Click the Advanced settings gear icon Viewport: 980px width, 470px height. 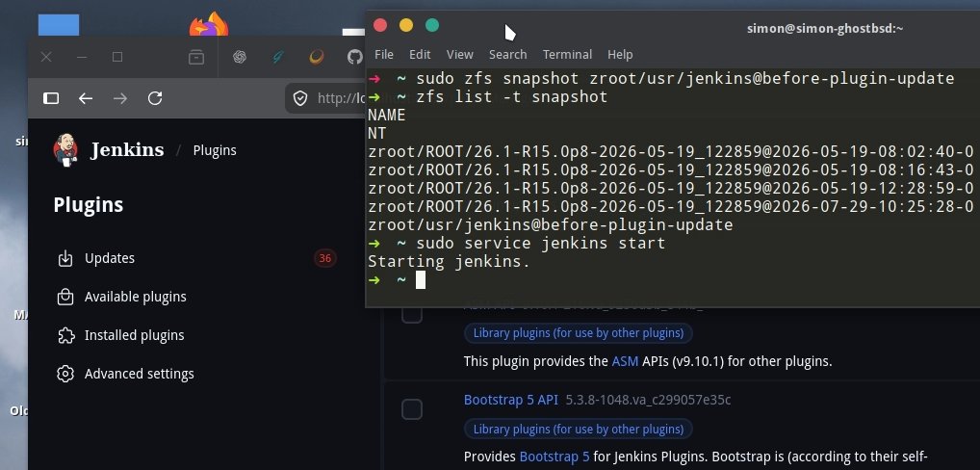tap(65, 374)
